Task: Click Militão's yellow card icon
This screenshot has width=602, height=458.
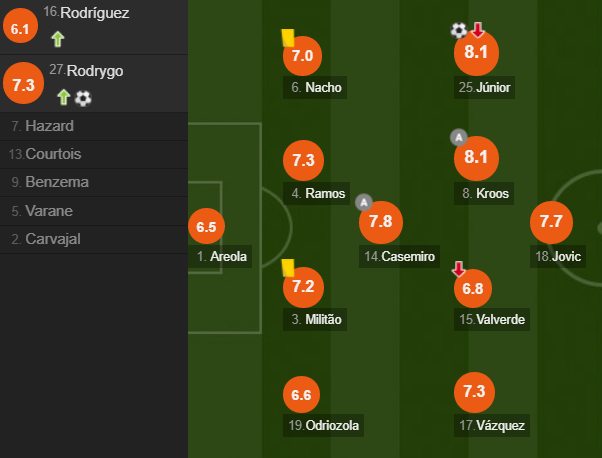Action: coord(288,268)
